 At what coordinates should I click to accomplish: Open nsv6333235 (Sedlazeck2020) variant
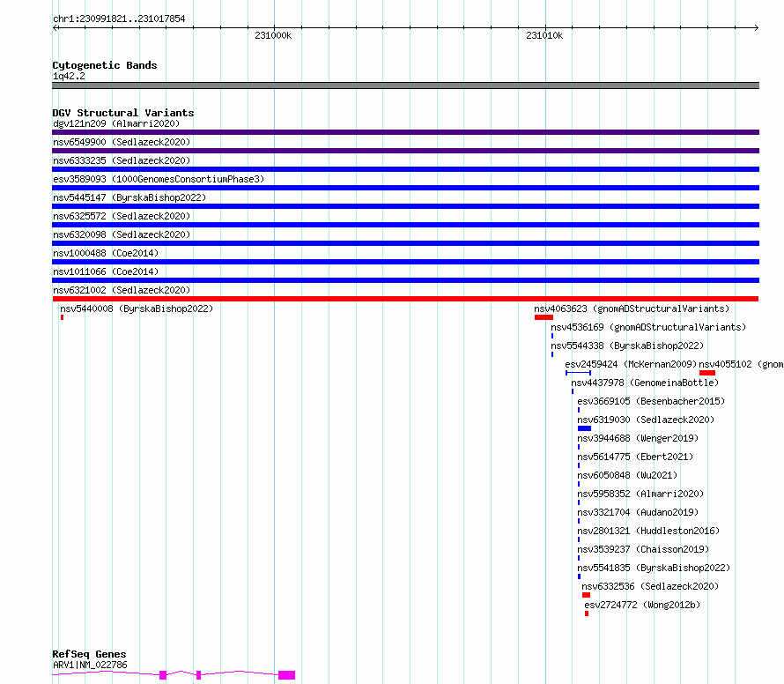click(122, 160)
